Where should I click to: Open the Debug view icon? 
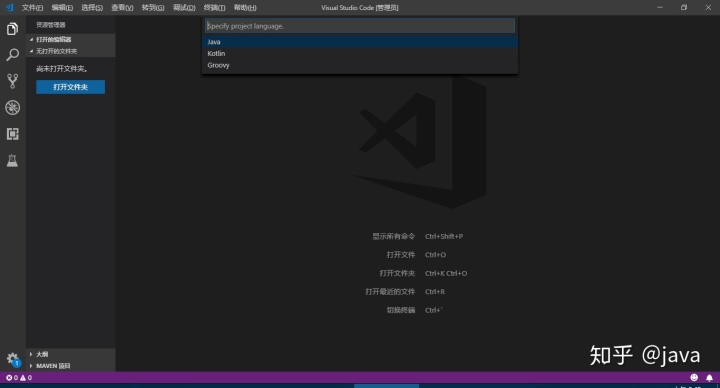click(x=12, y=107)
